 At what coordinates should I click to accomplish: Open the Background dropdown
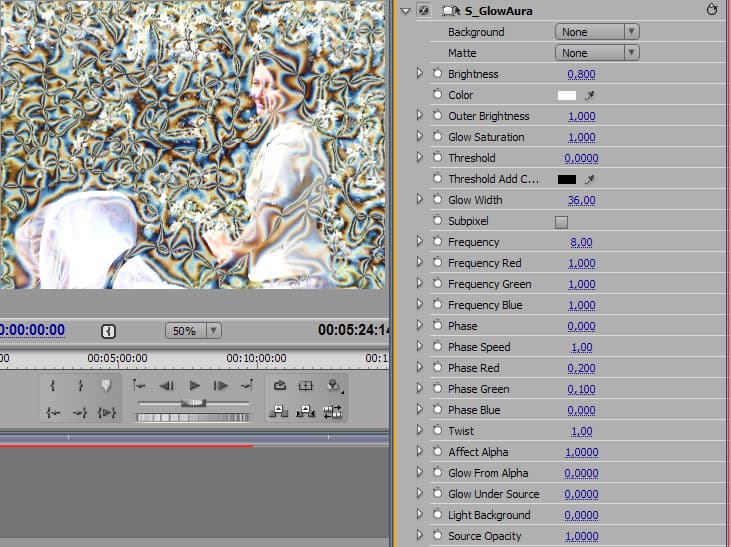click(x=597, y=32)
